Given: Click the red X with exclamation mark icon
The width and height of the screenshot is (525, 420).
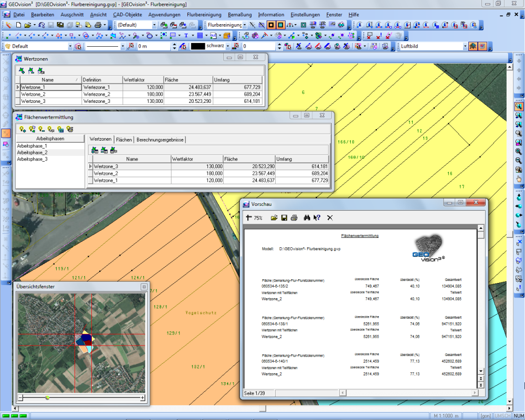Looking at the screenshot, I should point(379,35).
